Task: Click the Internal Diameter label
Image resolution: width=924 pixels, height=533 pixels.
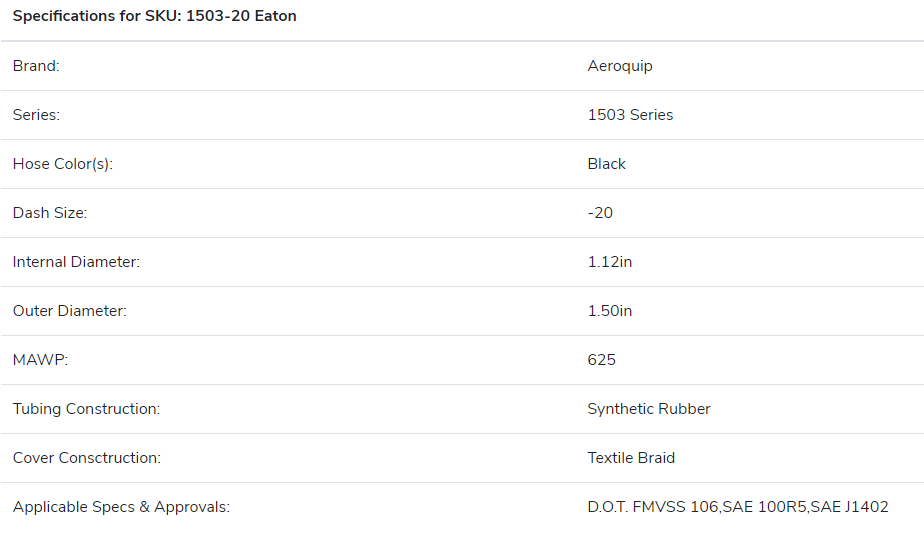Action: (76, 261)
